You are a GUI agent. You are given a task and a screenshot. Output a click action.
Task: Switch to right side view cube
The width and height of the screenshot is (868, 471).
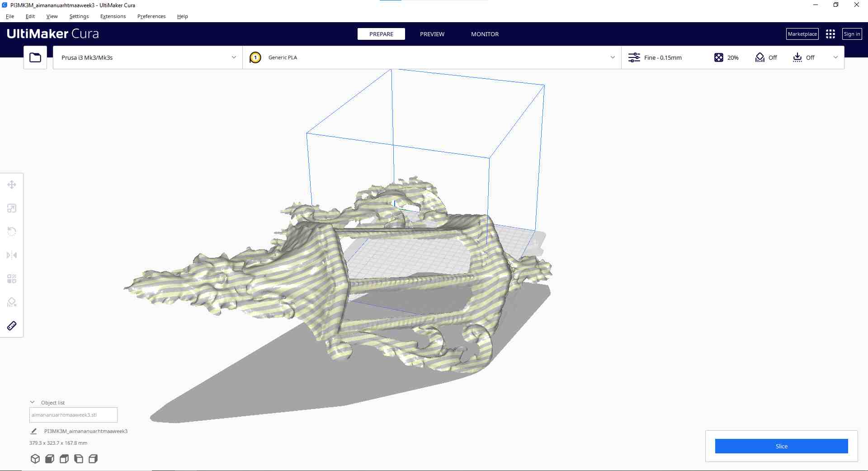[93, 459]
